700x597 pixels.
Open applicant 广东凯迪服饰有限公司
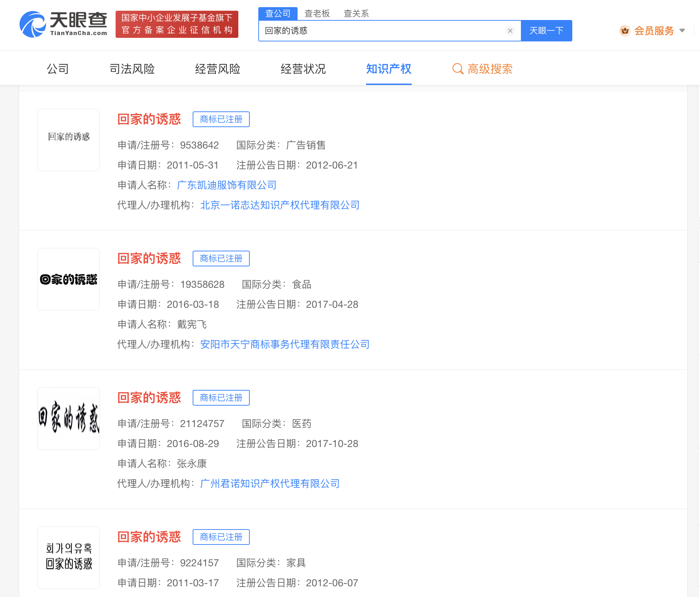tap(227, 185)
